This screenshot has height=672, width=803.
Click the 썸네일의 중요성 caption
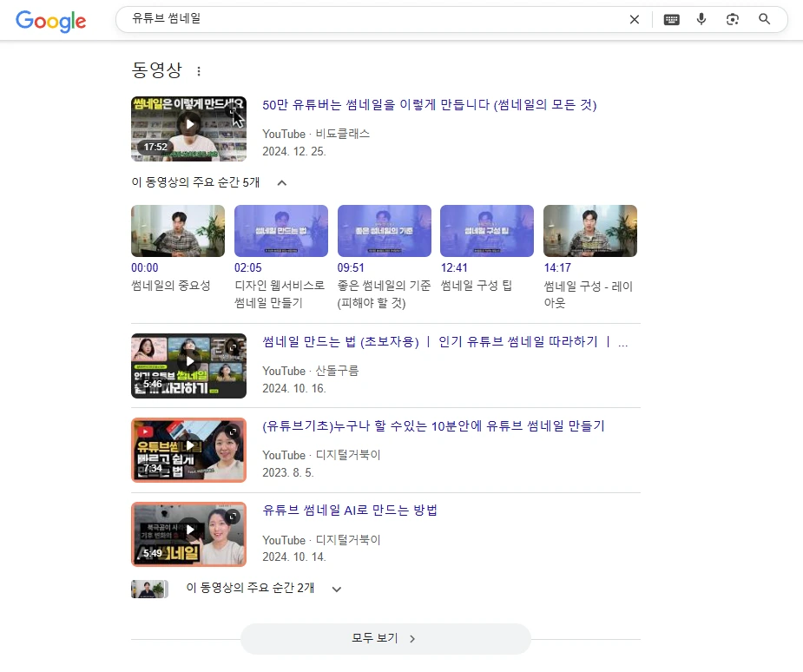pos(170,286)
